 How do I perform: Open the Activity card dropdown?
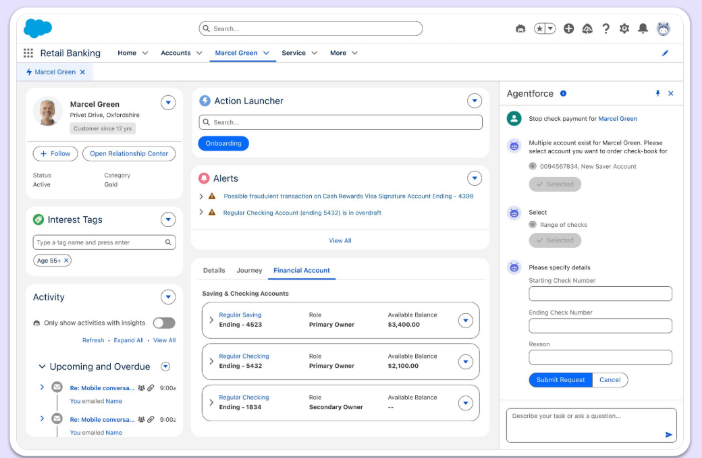[168, 297]
